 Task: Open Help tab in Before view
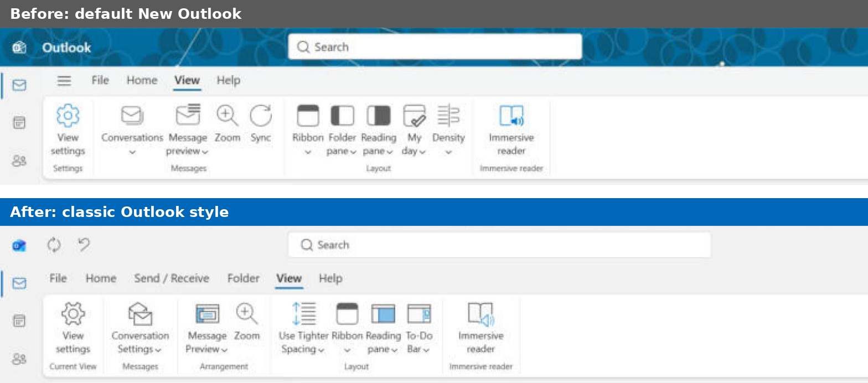point(228,80)
